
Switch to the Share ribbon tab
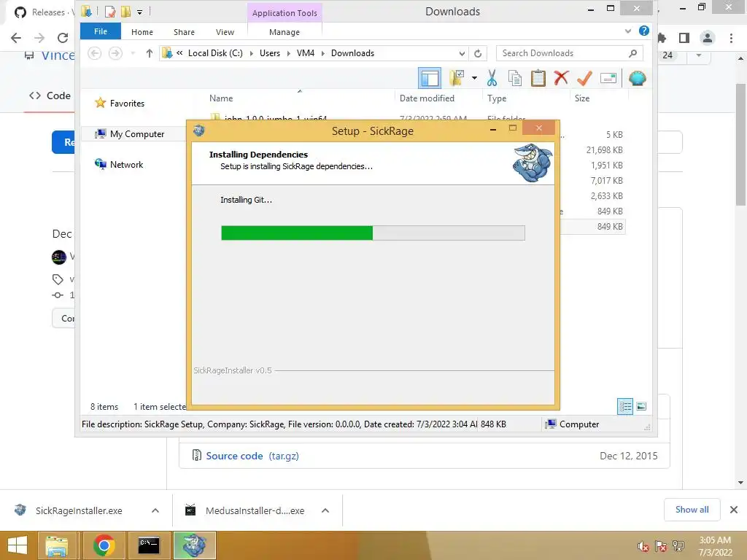(184, 32)
